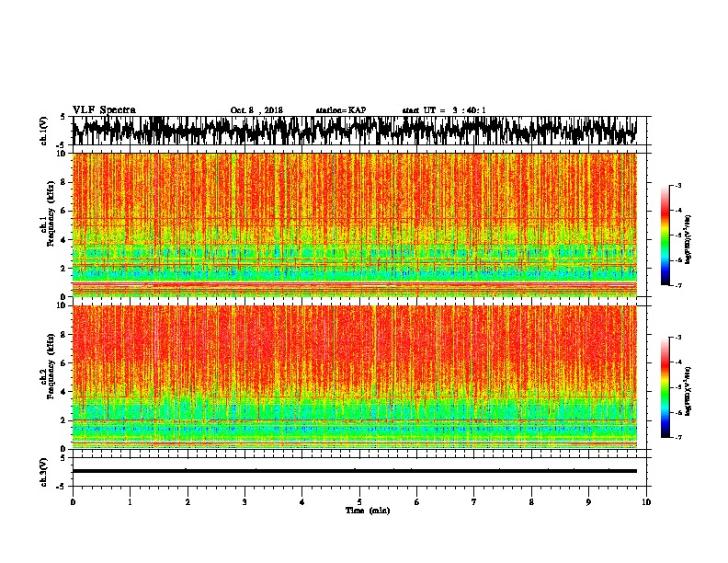This screenshot has width=728, height=563.
Task: Click the "9" minute tick on time axis
Action: tap(588, 502)
